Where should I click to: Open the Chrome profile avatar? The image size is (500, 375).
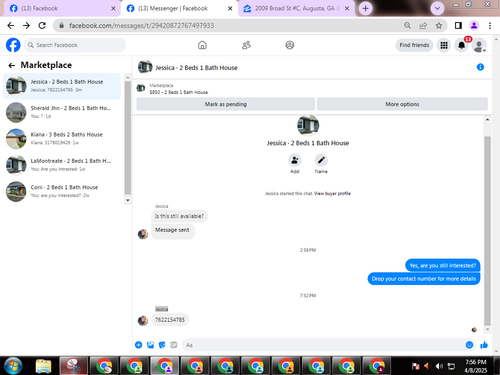coord(474,25)
